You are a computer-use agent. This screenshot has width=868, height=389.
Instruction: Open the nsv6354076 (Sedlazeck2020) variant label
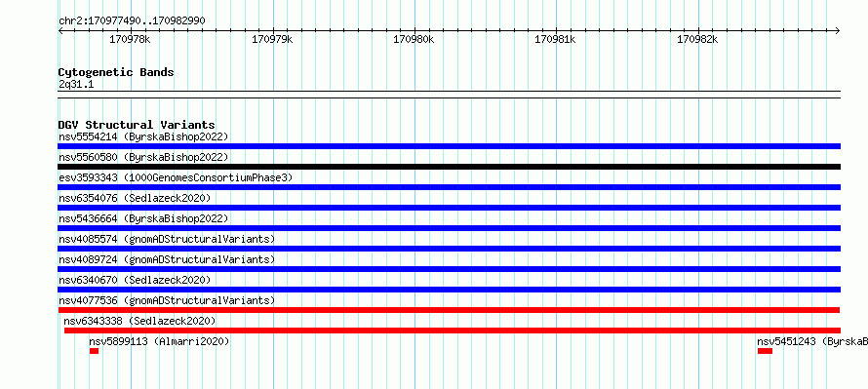(x=135, y=198)
